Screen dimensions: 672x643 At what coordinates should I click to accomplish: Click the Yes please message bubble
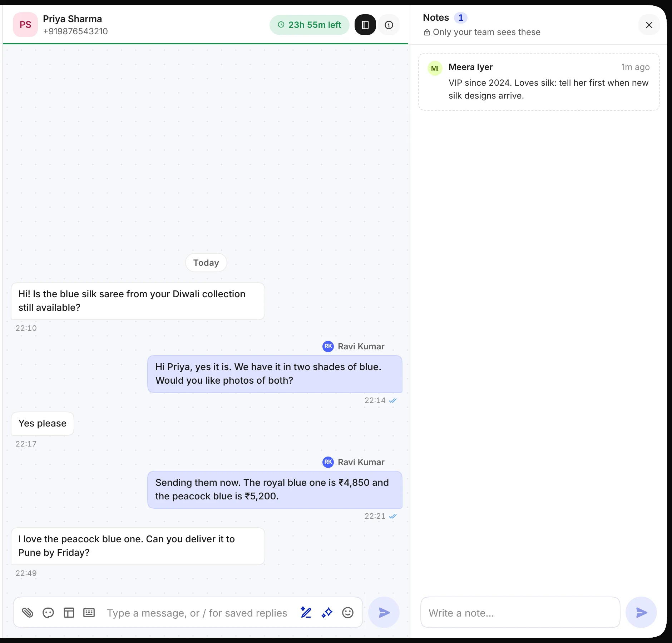(43, 423)
